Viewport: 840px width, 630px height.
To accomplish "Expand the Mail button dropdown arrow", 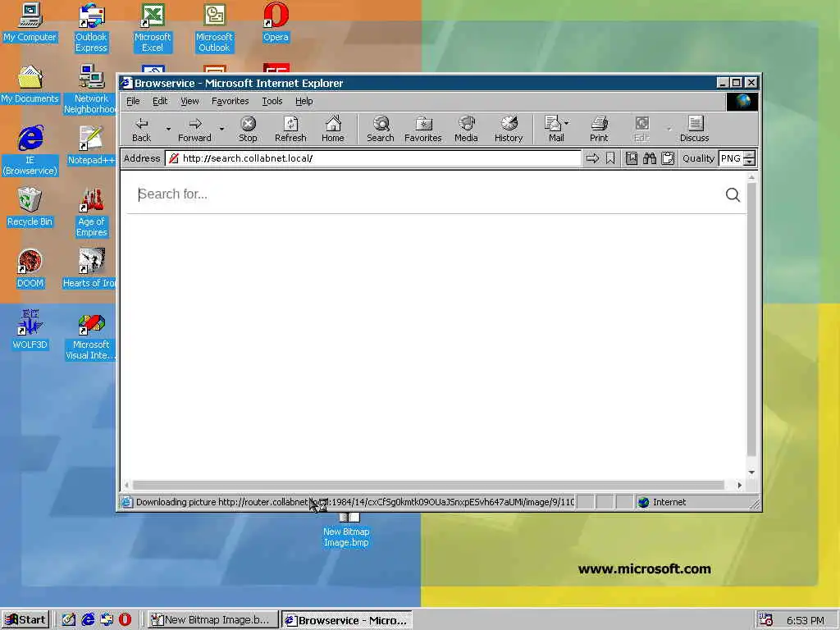I will click(567, 123).
